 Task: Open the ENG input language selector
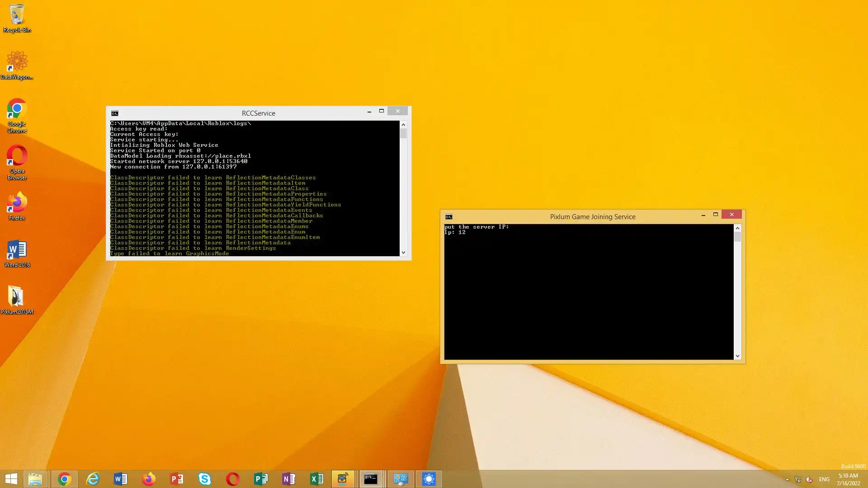click(824, 479)
